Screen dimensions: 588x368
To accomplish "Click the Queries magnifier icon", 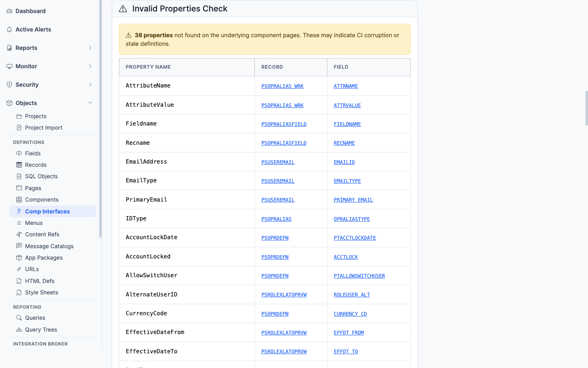I will pyautogui.click(x=19, y=318).
